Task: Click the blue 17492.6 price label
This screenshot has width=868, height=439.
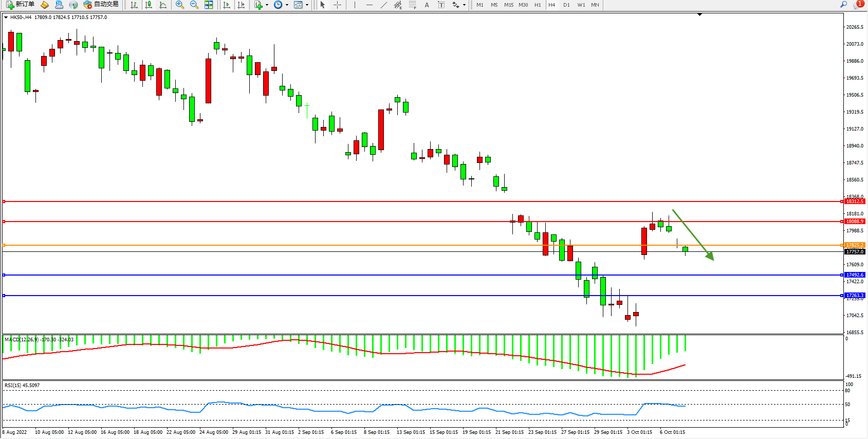Action: [x=855, y=275]
